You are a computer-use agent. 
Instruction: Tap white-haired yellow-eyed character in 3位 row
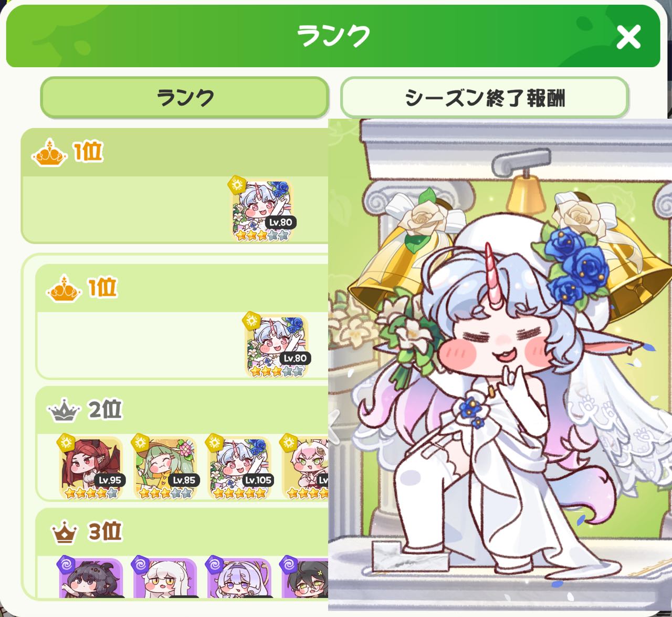coord(165,577)
